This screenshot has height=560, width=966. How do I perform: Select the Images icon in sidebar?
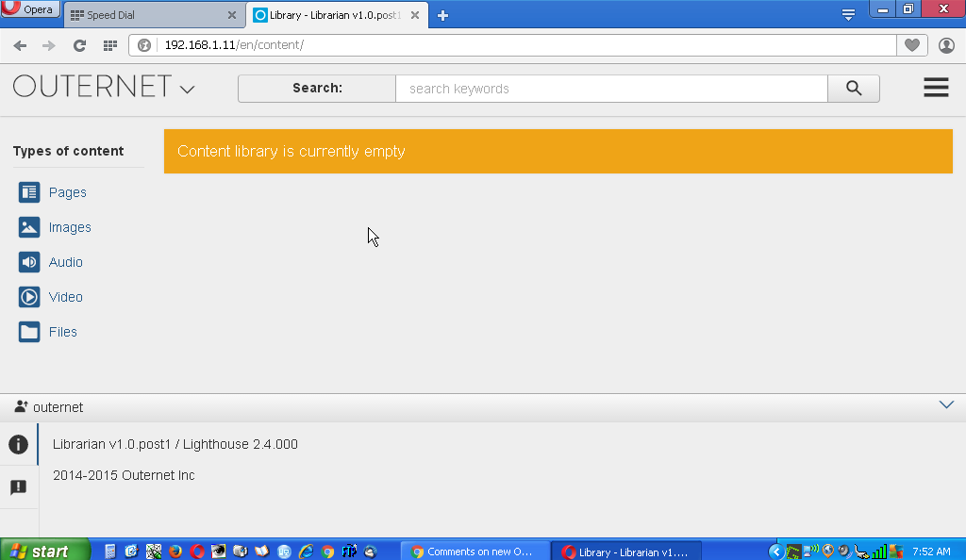pyautogui.click(x=29, y=227)
